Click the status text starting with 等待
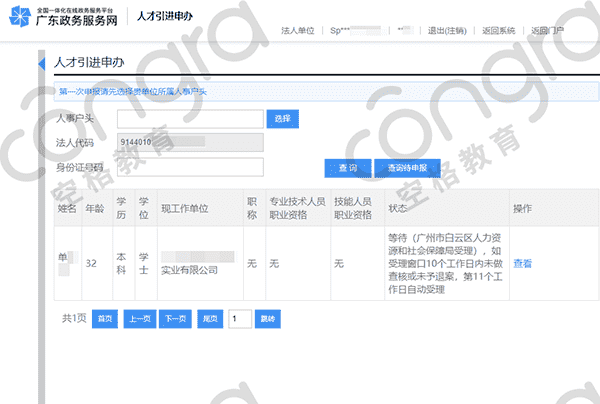600x404 pixels. coord(445,263)
